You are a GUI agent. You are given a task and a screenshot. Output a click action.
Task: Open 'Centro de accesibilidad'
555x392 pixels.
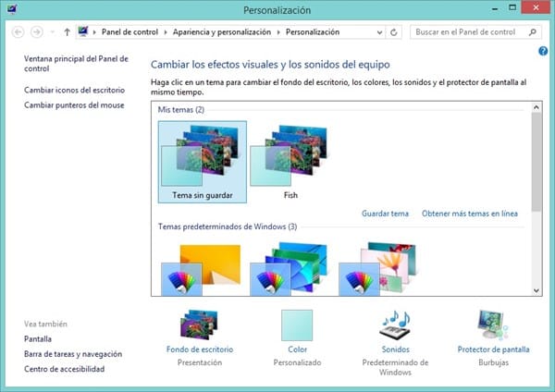64,369
